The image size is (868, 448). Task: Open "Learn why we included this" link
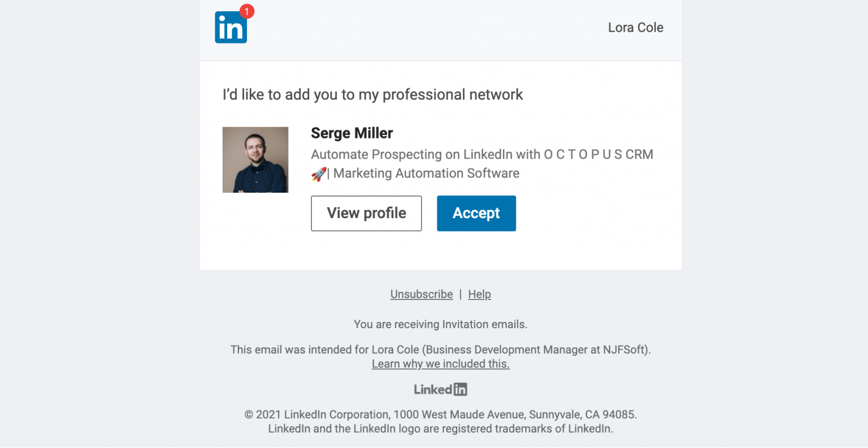pyautogui.click(x=440, y=364)
